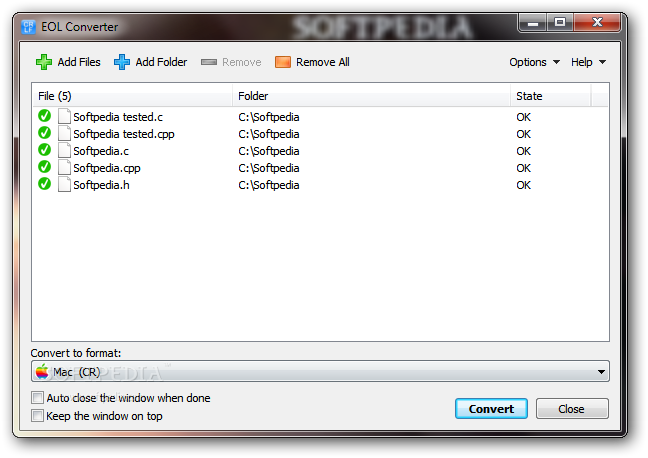Sort by the File (5) column header
This screenshot has width=648, height=458.
(x=132, y=96)
